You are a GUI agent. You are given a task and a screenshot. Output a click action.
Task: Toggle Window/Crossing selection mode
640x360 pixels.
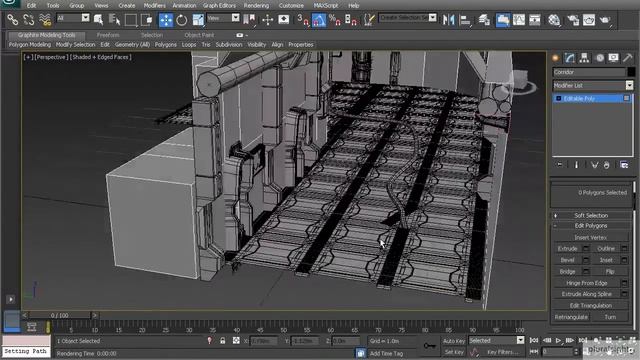pos(147,19)
